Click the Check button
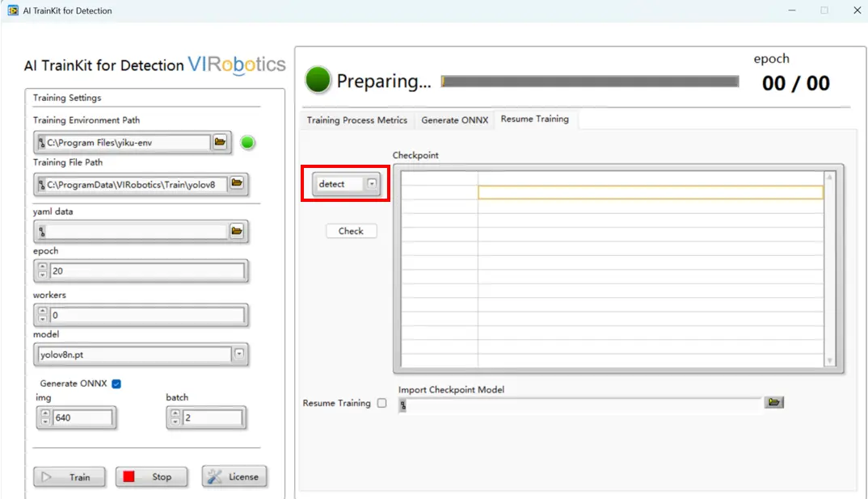The image size is (868, 499). point(351,231)
